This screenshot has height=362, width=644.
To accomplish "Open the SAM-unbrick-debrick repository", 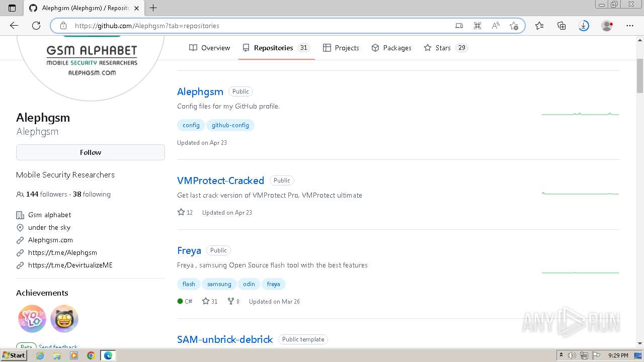I will pos(225,339).
